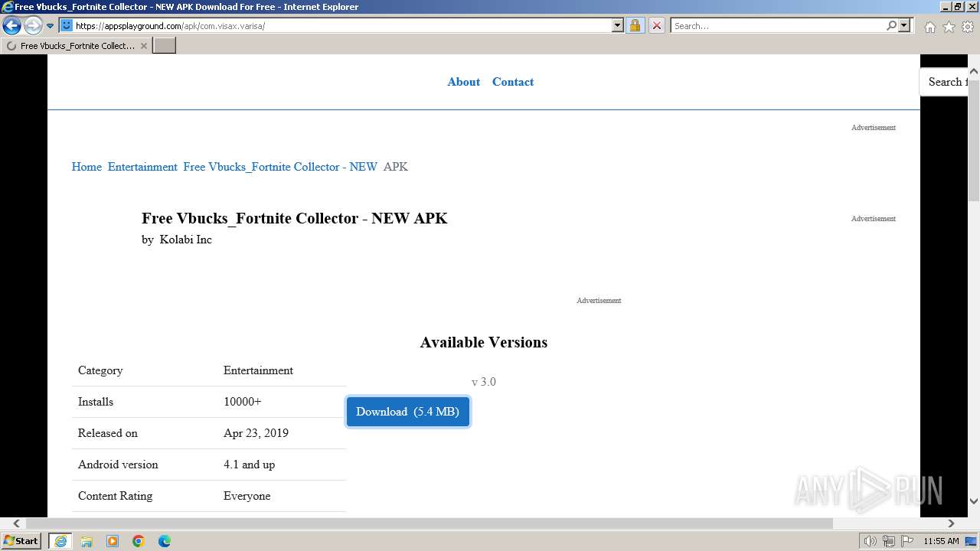Click the Released on row label

[108, 433]
